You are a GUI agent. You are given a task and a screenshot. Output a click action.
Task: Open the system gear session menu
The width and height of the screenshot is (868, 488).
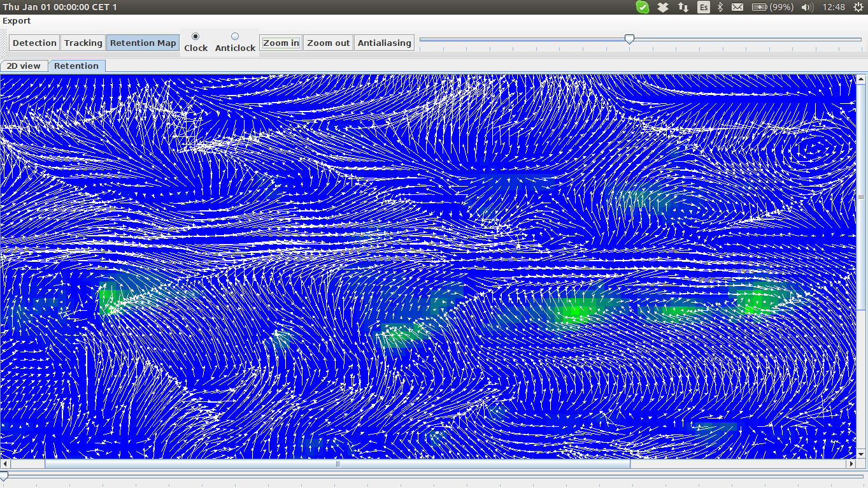[857, 7]
